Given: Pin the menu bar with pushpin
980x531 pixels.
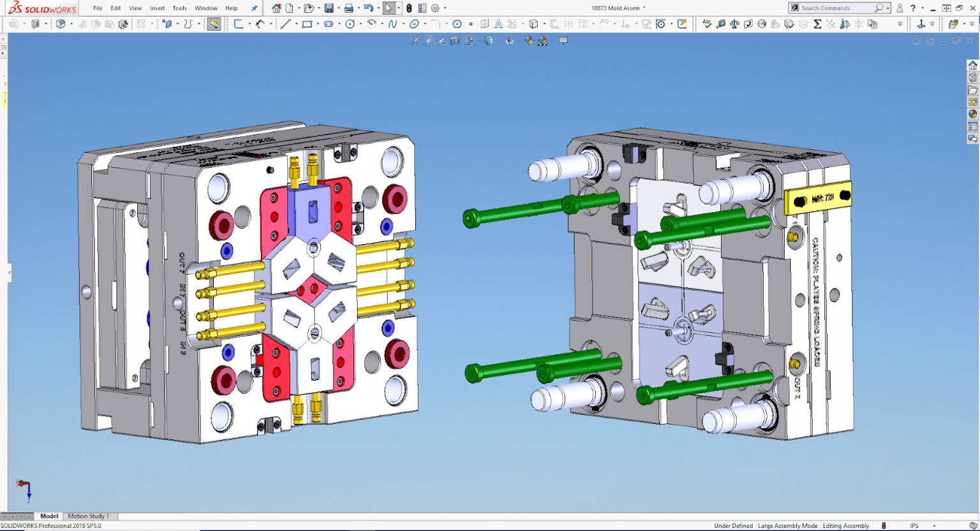Looking at the screenshot, I should [255, 8].
